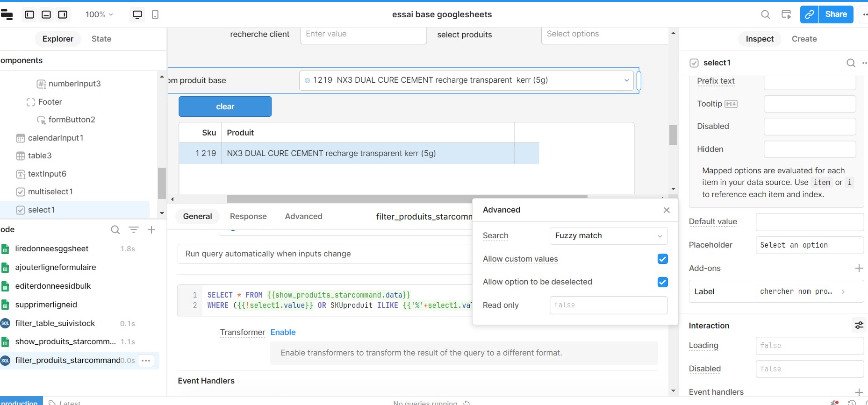This screenshot has height=405, width=868.
Task: Switch to the General query tab
Action: pyautogui.click(x=197, y=216)
